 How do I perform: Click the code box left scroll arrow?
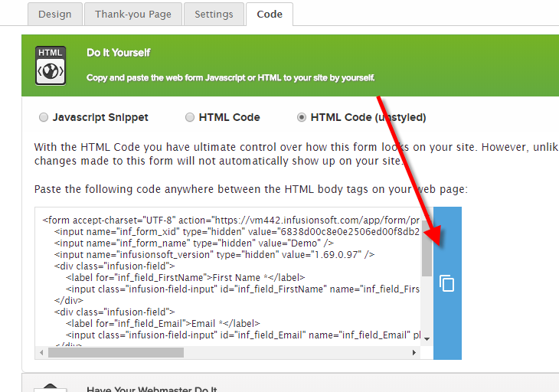click(x=41, y=353)
